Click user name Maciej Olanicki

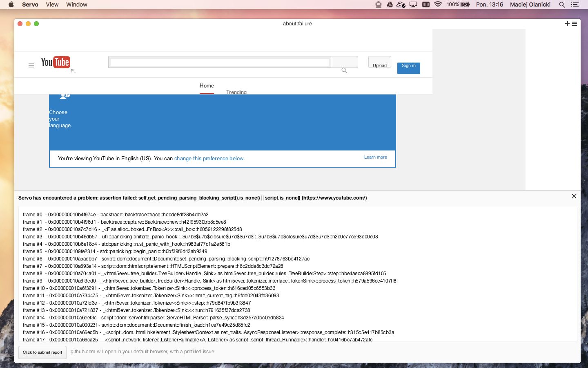[x=530, y=4]
